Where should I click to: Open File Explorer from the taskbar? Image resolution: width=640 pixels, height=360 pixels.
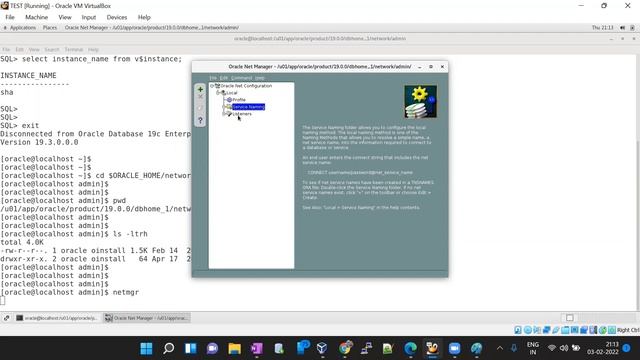tap(234, 348)
